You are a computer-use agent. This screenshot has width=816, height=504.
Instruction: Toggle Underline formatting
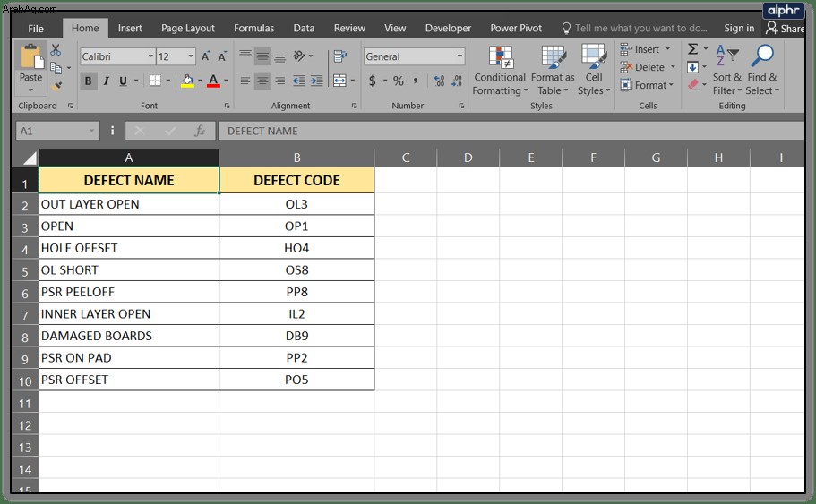point(124,81)
